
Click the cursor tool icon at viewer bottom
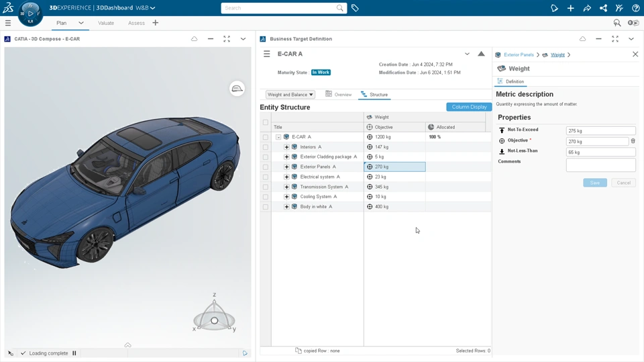(11, 353)
